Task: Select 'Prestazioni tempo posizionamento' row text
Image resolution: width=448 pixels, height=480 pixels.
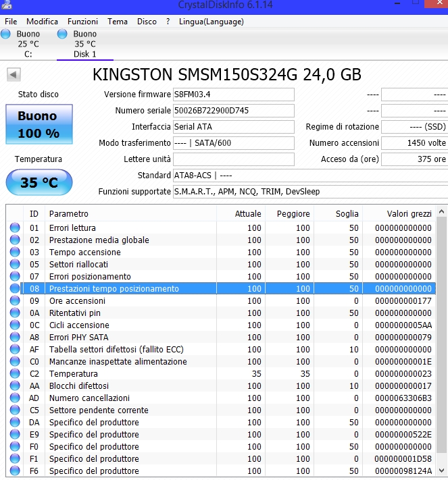Action: (x=114, y=289)
